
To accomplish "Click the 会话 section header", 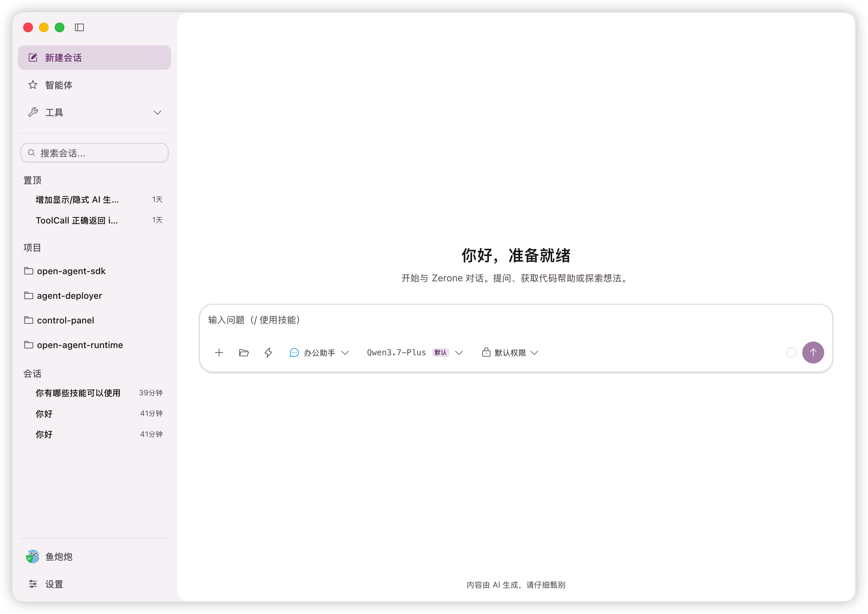I will coord(33,373).
